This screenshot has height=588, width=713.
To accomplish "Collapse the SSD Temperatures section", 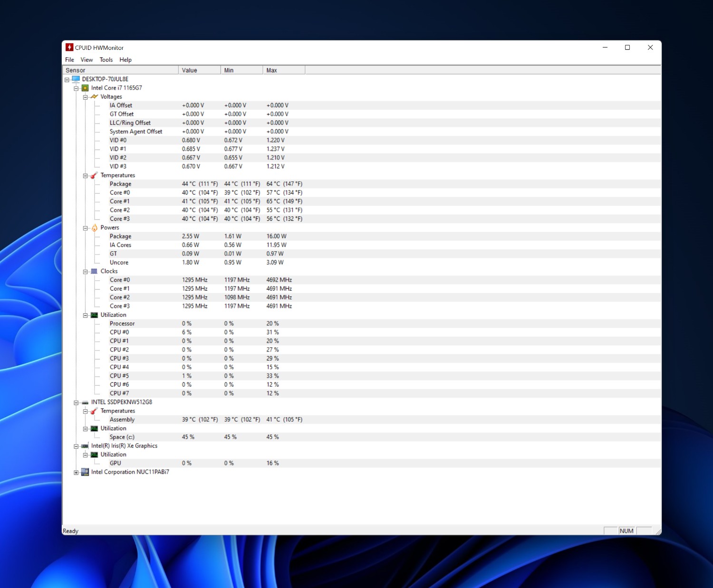I will click(x=85, y=411).
